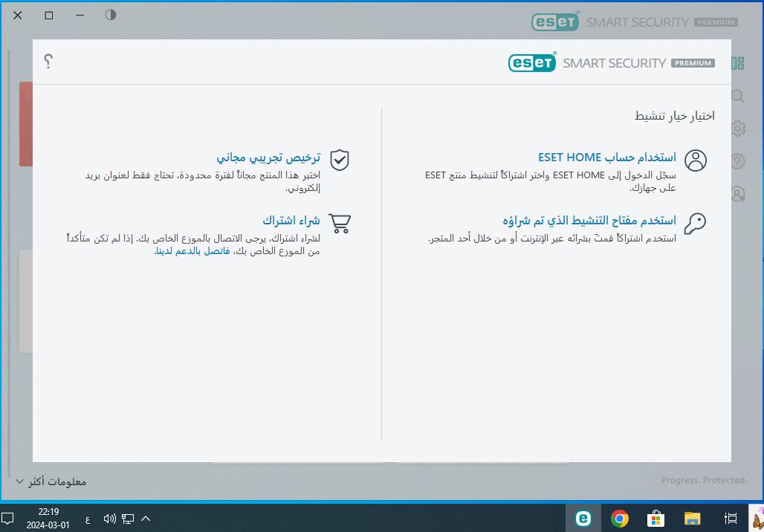Click the network tray icon
Viewport: 764px width, 532px height.
(x=128, y=519)
